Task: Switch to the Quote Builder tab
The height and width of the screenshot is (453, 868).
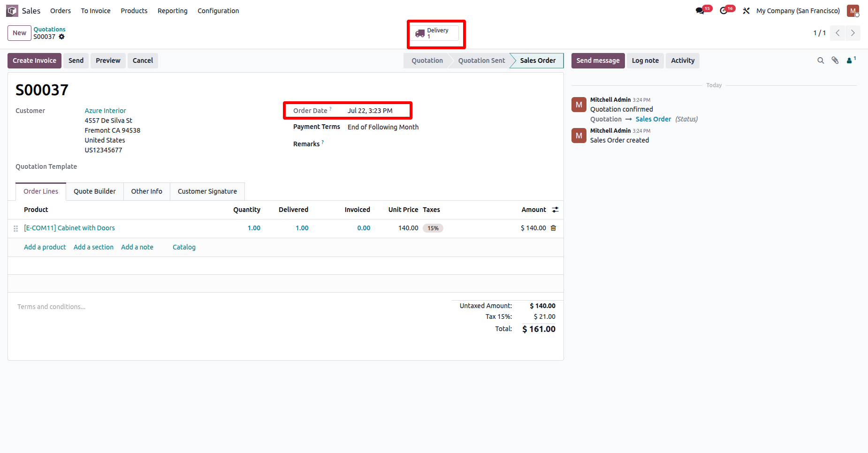Action: tap(94, 191)
